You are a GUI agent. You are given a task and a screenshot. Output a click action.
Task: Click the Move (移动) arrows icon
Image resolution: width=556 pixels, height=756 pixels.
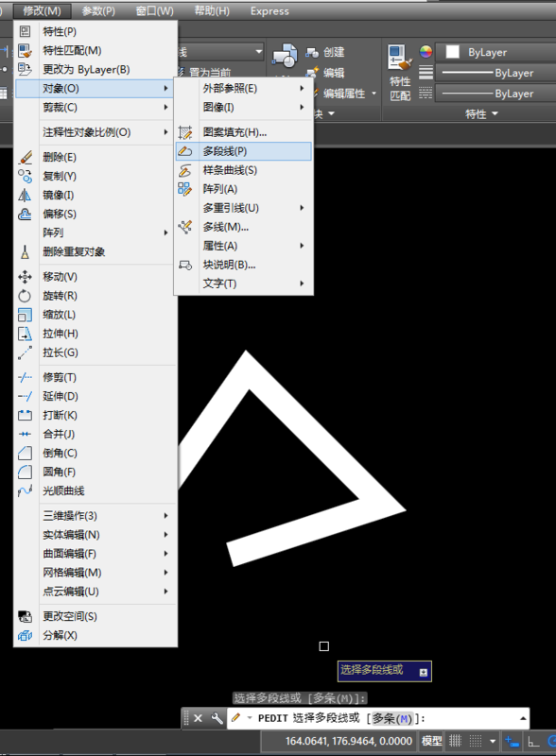pos(25,277)
